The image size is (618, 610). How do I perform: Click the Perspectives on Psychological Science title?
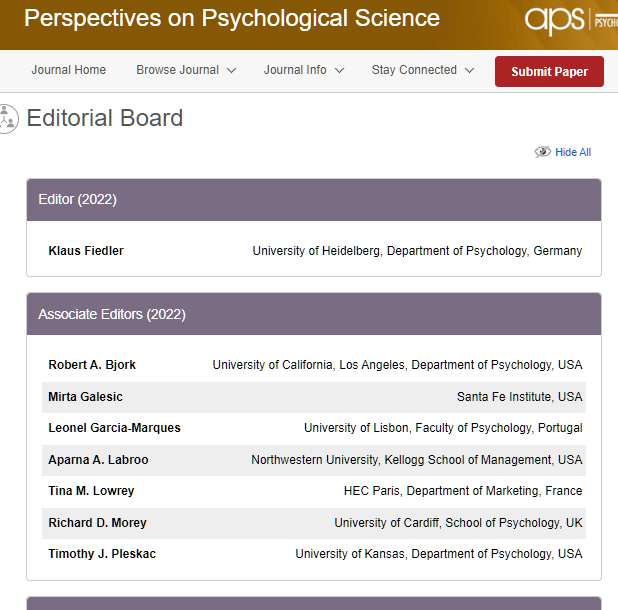(232, 18)
